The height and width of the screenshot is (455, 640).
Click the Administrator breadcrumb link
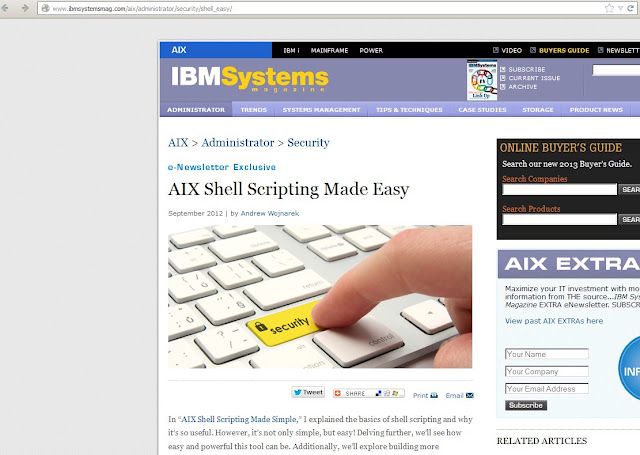coord(238,142)
